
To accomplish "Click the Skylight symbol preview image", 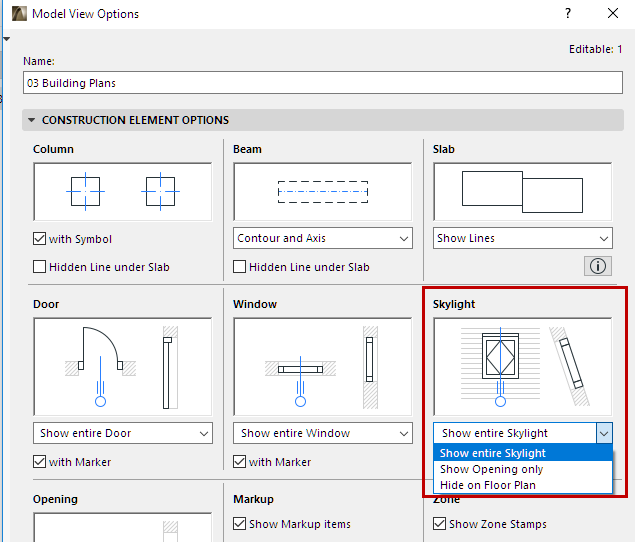I will click(522, 365).
